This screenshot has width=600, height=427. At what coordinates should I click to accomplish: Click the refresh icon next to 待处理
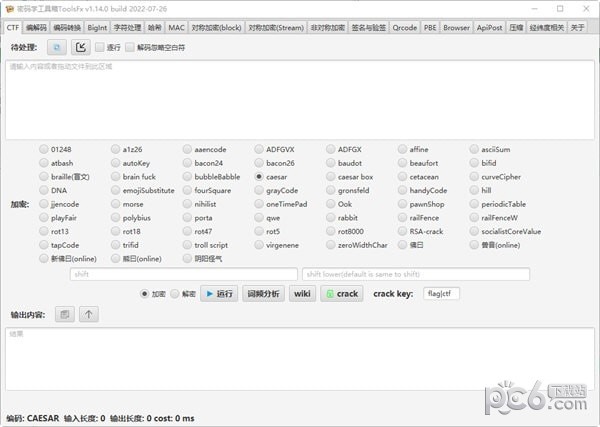tap(57, 47)
